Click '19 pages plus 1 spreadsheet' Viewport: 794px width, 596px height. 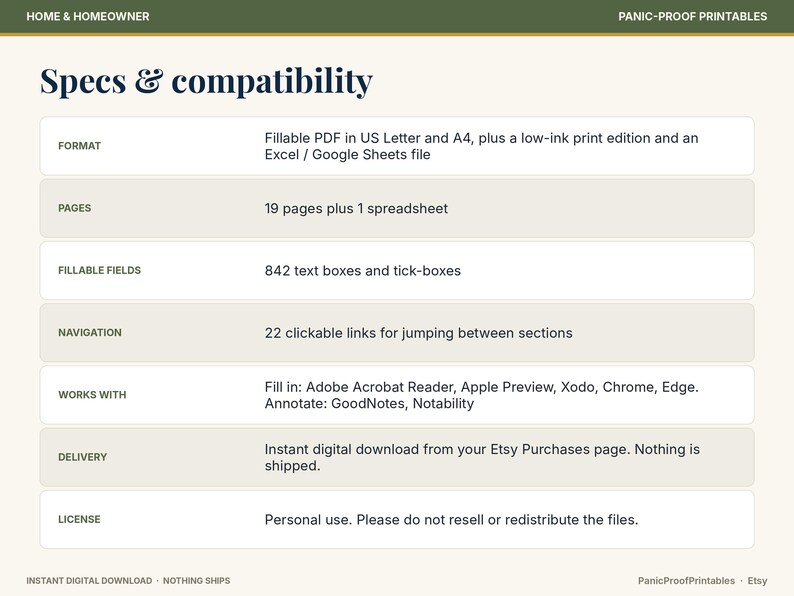356,209
